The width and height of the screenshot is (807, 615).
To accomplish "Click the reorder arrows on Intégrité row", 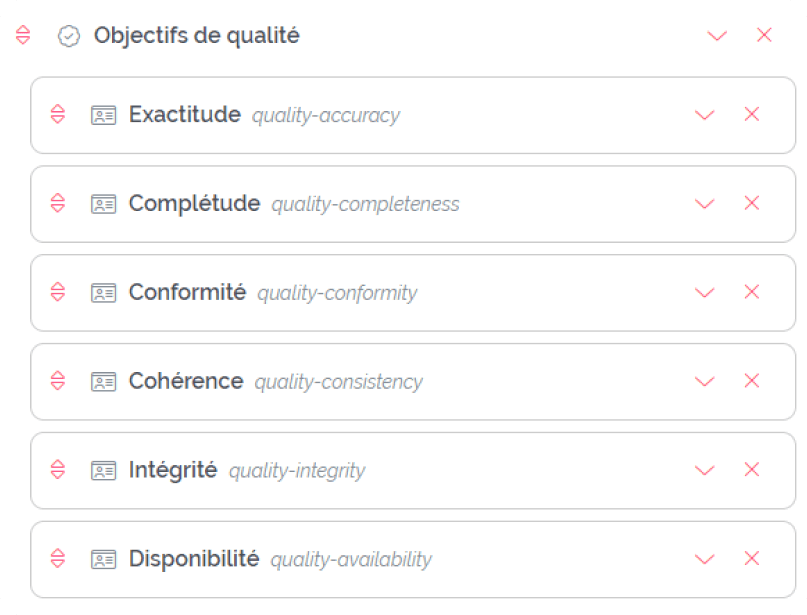I will coord(58,470).
